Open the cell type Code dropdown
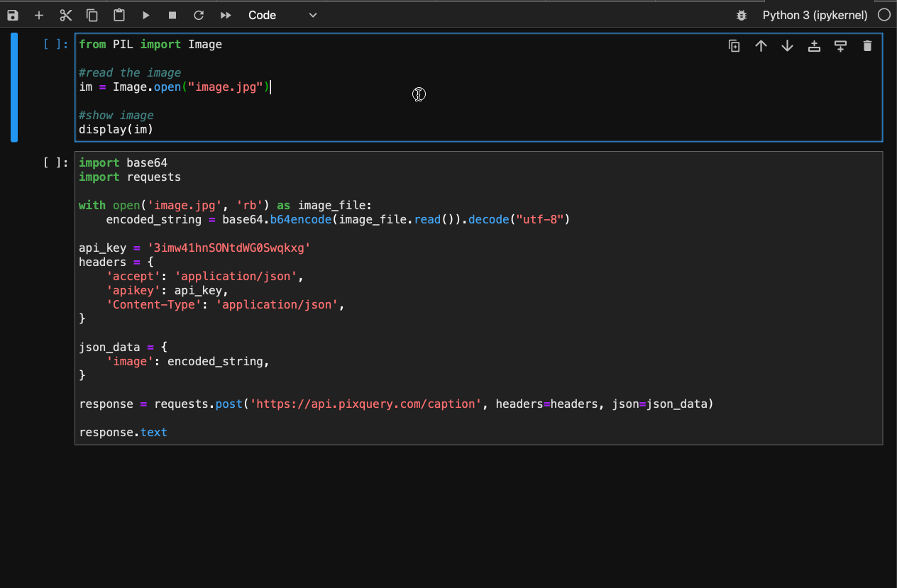This screenshot has width=897, height=588. point(282,15)
